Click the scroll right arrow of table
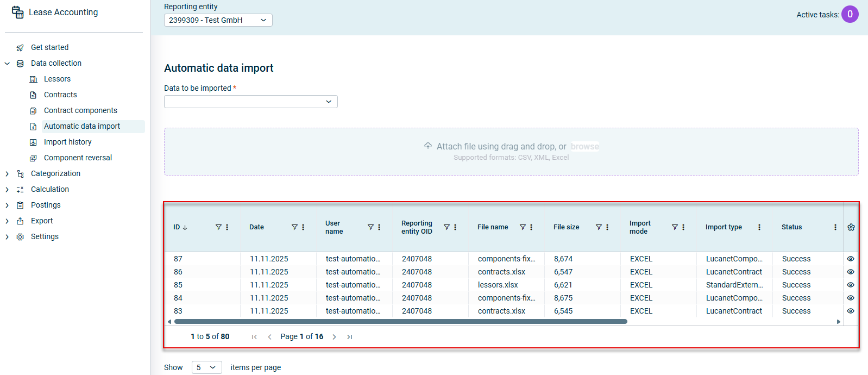The width and height of the screenshot is (868, 375). tap(839, 322)
